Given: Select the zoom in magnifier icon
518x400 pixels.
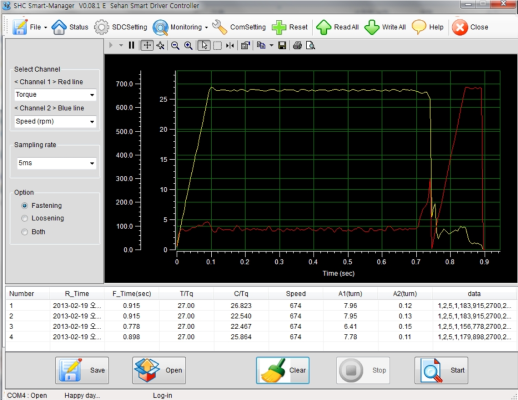Looking at the screenshot, I should pos(188,45).
